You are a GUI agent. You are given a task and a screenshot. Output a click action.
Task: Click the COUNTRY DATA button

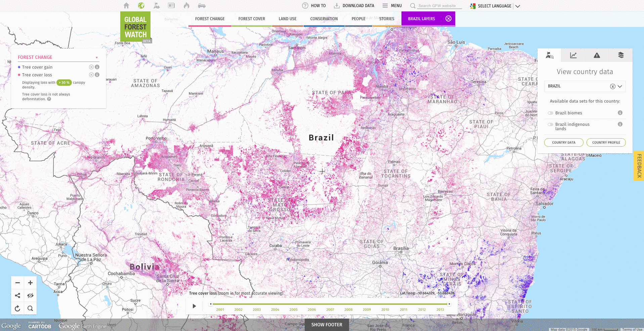(x=564, y=143)
